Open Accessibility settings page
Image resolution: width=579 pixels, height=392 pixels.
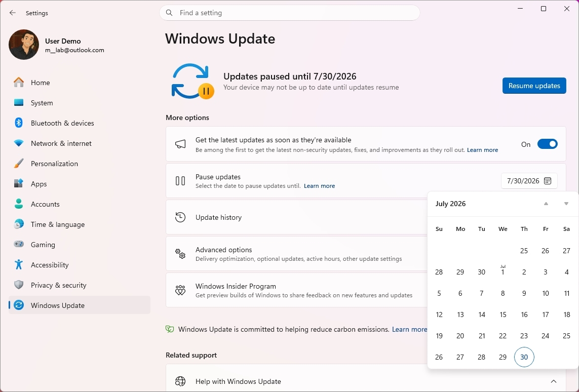pos(80,265)
